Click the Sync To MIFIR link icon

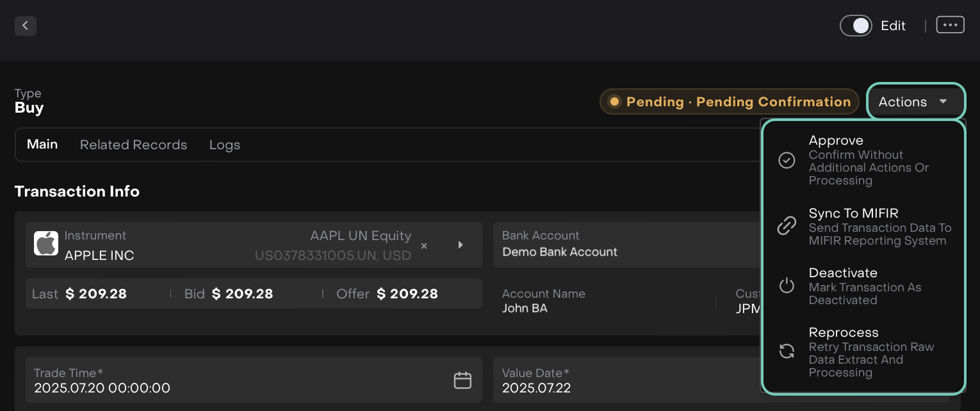[x=787, y=226]
